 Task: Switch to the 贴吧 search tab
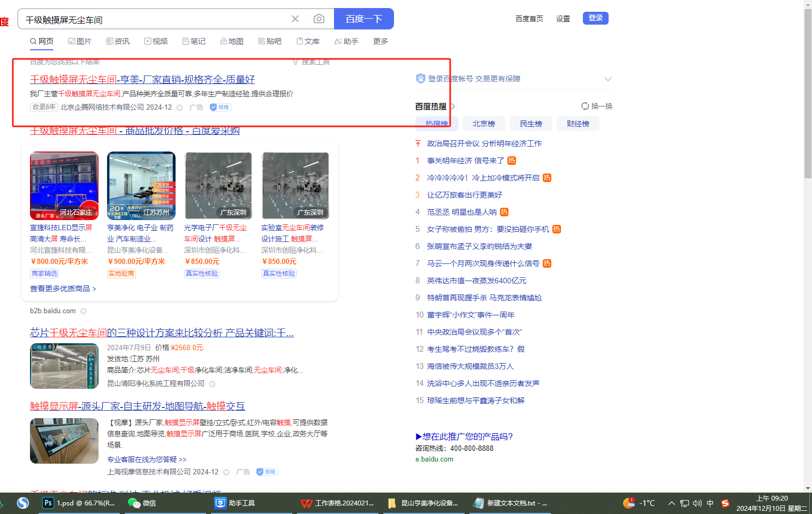pyautogui.click(x=270, y=41)
